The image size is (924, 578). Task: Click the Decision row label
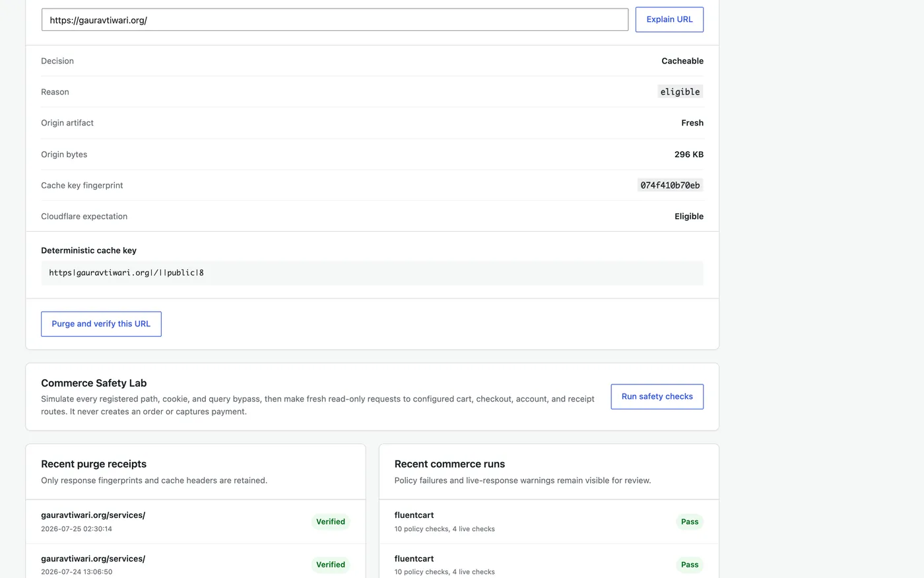[57, 61]
